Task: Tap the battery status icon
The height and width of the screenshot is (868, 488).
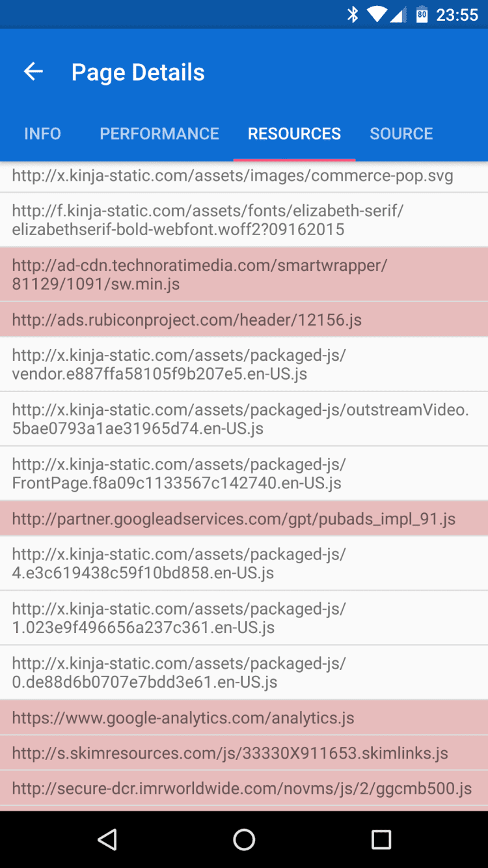Action: 422,14
